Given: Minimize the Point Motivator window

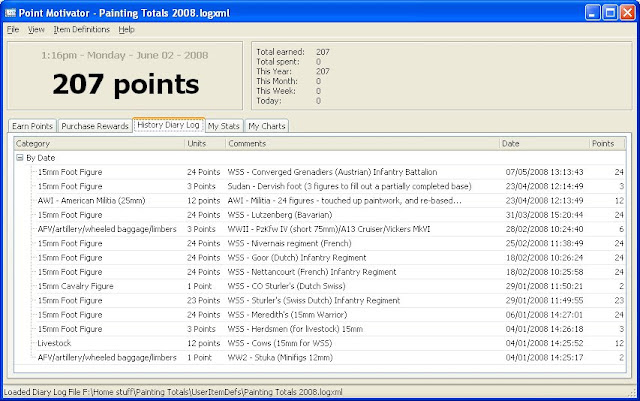Looking at the screenshot, I should point(592,13).
